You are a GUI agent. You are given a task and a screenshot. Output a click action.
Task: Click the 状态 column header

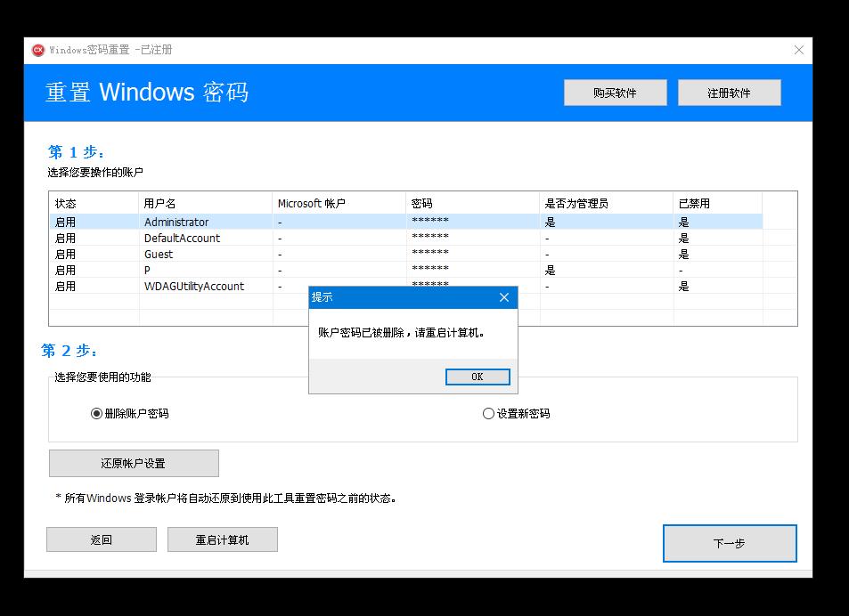click(94, 203)
